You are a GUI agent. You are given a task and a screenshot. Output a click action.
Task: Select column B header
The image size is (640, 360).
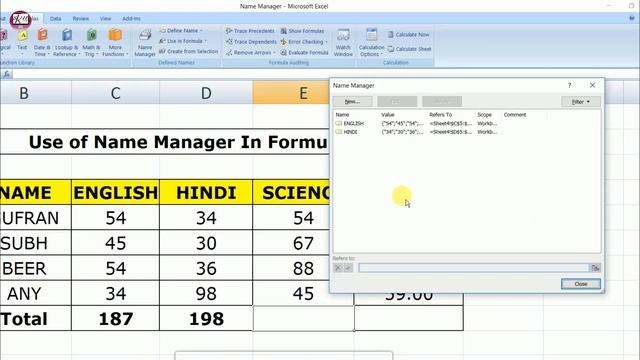[x=36, y=93]
